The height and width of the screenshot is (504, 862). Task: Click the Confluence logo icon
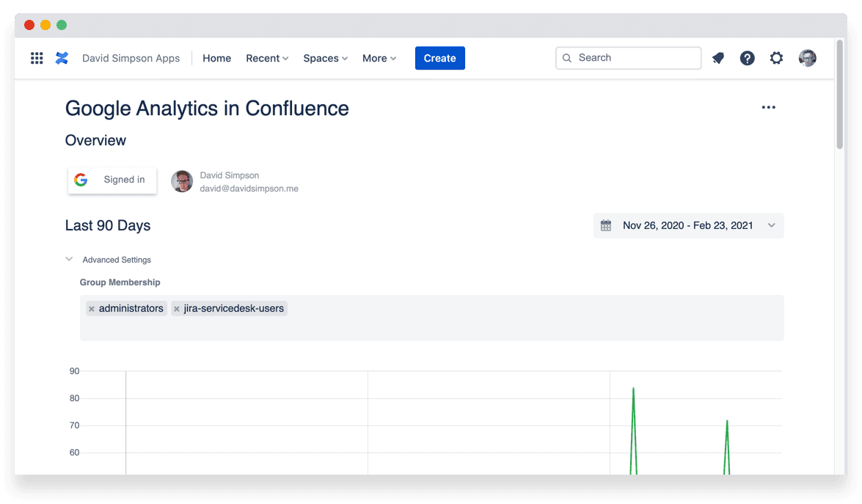tap(62, 58)
